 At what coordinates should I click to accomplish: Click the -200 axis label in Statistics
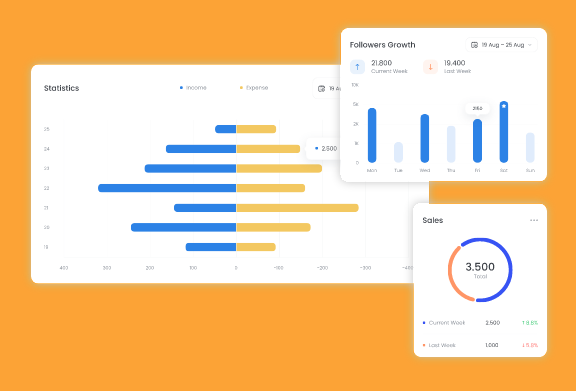click(322, 268)
